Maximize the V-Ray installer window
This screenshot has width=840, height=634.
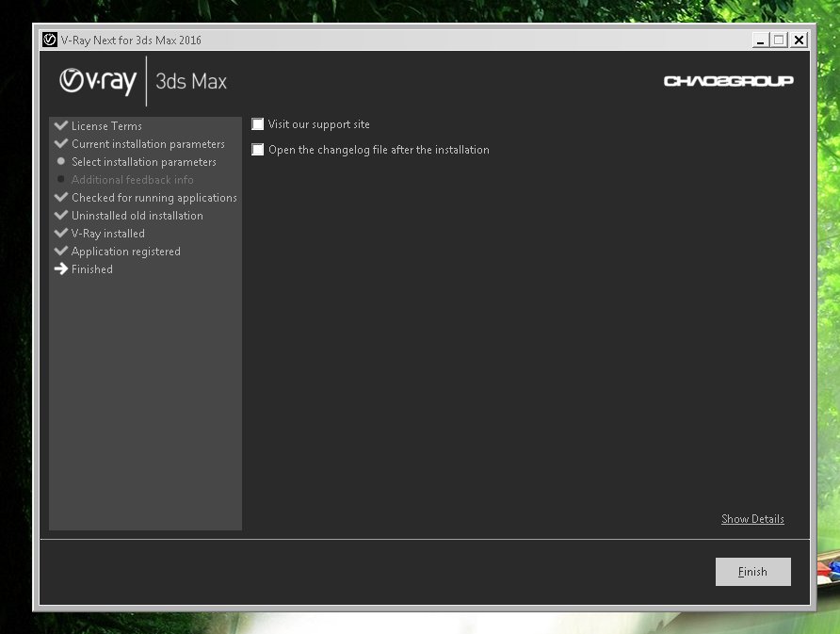[x=780, y=41]
